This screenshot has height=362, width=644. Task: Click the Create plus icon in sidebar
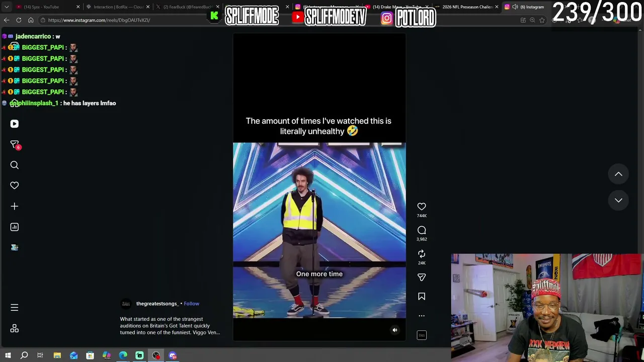click(x=14, y=206)
